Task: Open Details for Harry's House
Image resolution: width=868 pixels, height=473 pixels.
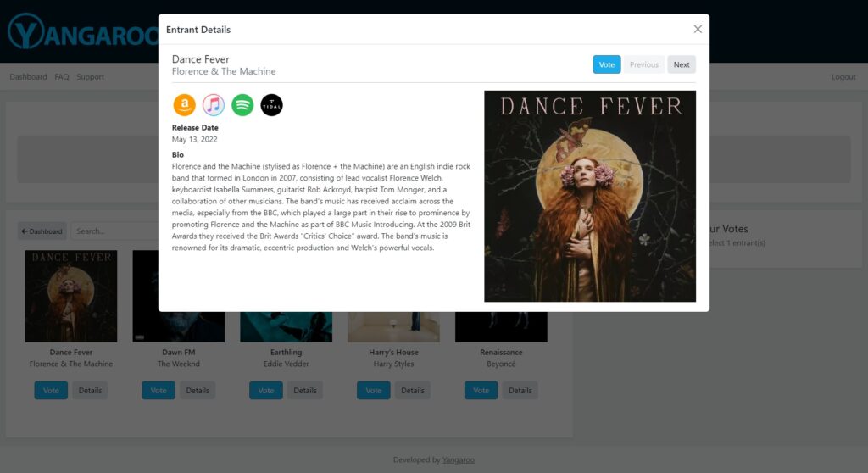Action: [x=413, y=391]
